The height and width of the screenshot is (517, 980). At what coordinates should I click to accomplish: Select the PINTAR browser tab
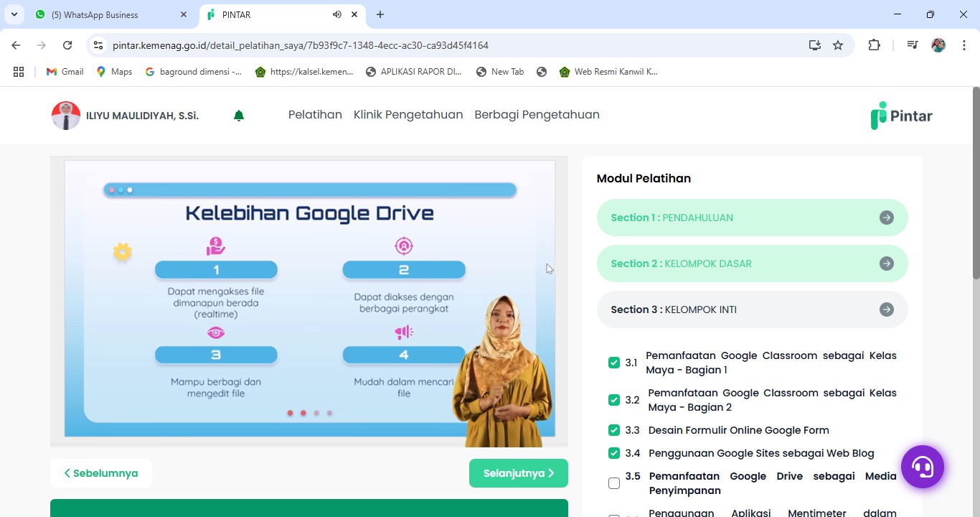(282, 14)
